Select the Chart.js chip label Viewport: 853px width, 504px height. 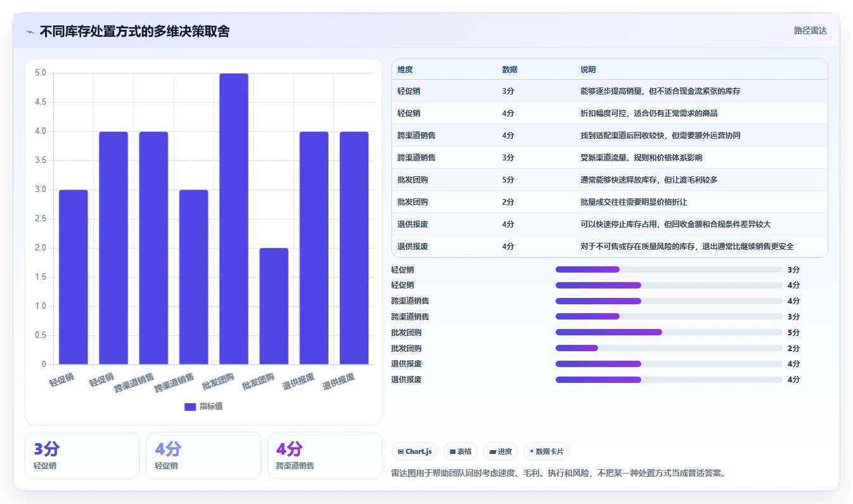[x=419, y=451]
